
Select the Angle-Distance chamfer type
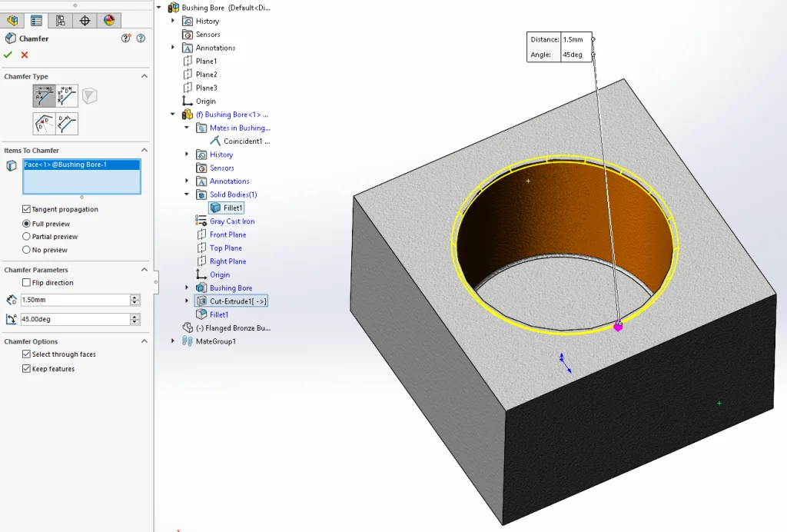(44, 95)
